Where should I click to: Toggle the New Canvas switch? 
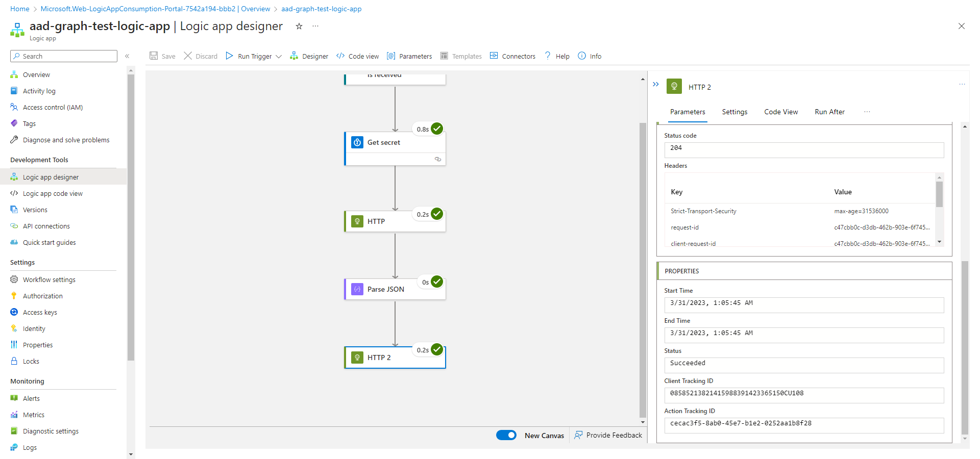pos(506,435)
